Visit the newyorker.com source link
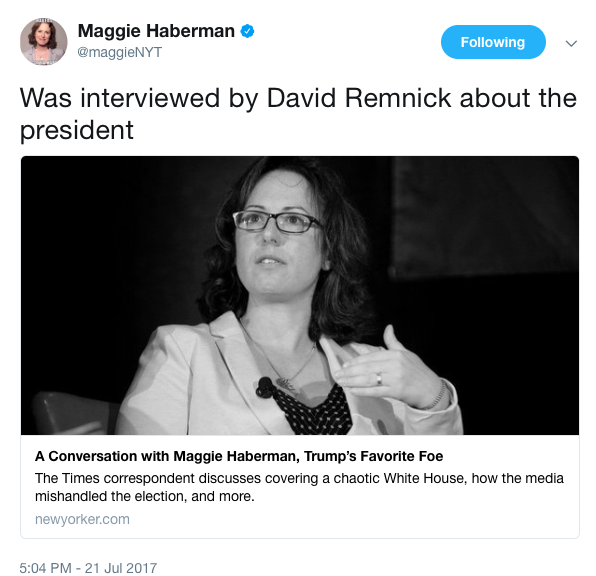Screen dimensions: 596x576 [82, 519]
